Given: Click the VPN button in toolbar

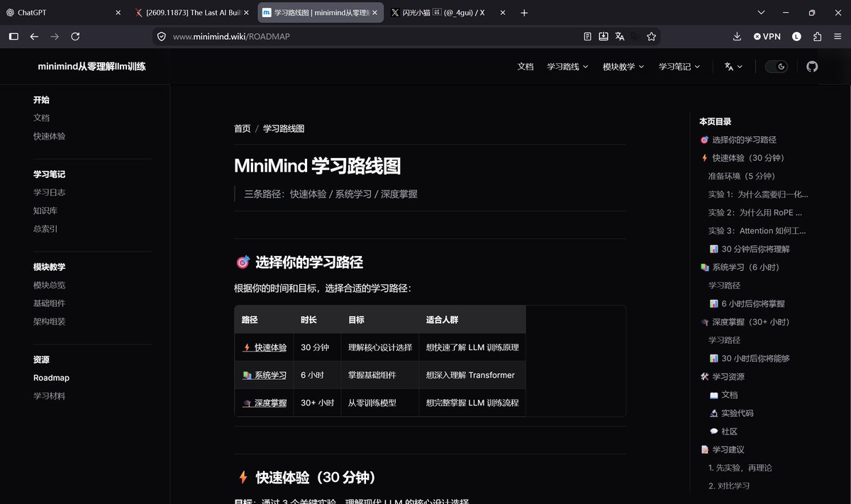Looking at the screenshot, I should click(x=767, y=36).
